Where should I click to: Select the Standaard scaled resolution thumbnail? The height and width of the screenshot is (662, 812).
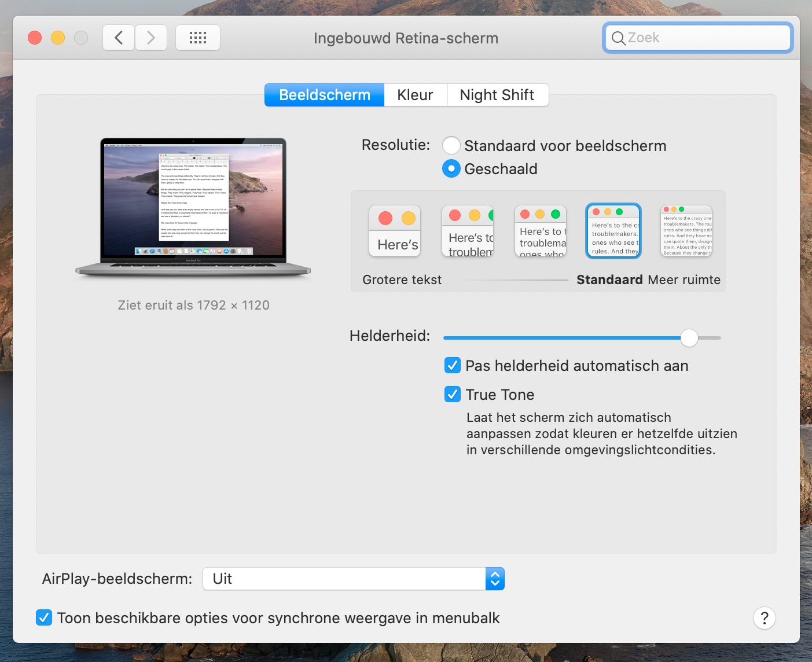click(613, 231)
